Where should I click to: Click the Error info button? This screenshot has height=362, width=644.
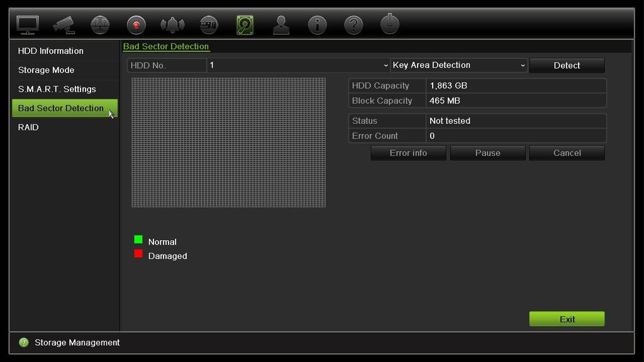pos(408,153)
